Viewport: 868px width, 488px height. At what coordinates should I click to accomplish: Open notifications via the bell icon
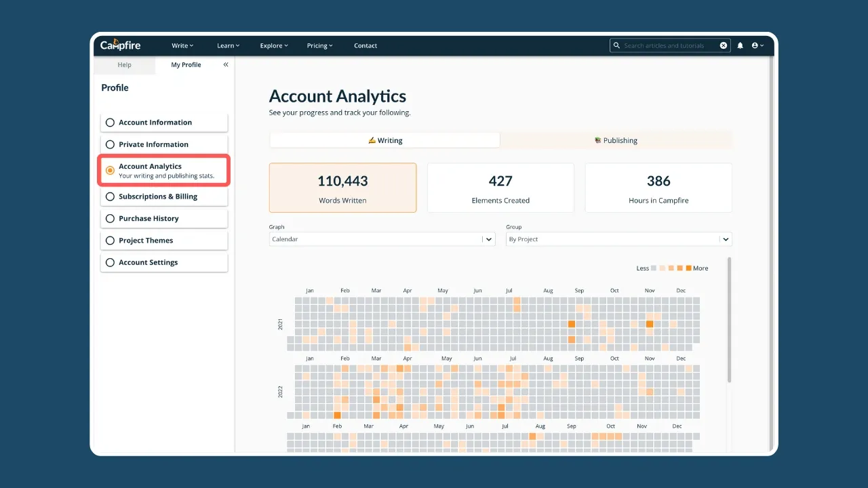point(740,45)
